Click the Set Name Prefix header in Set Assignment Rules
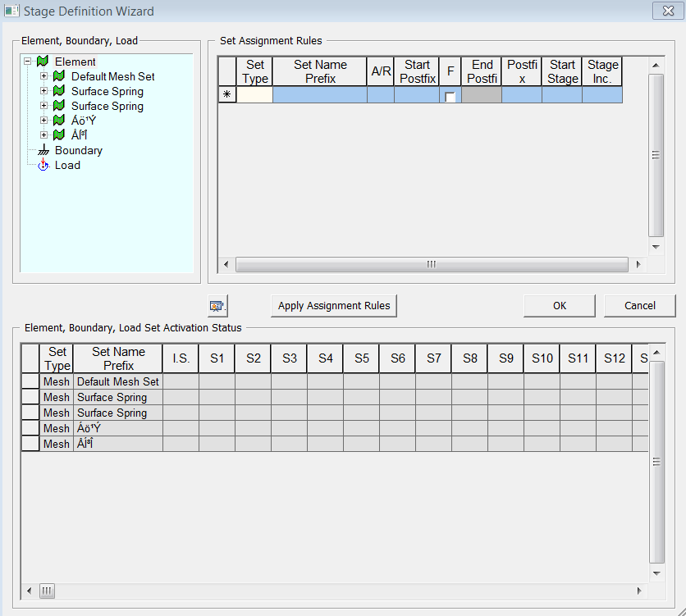Image resolution: width=686 pixels, height=616 pixels. pyautogui.click(x=320, y=71)
